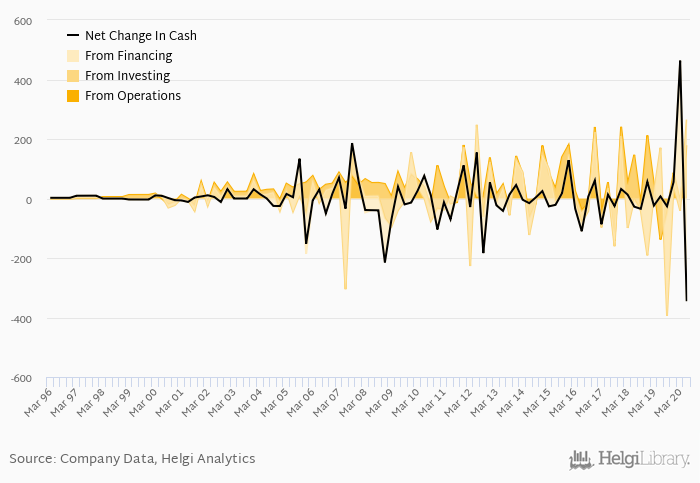Screen dimensions: 700x483
Task: Click the 0 y-axis baseline label
Action: tap(29, 200)
